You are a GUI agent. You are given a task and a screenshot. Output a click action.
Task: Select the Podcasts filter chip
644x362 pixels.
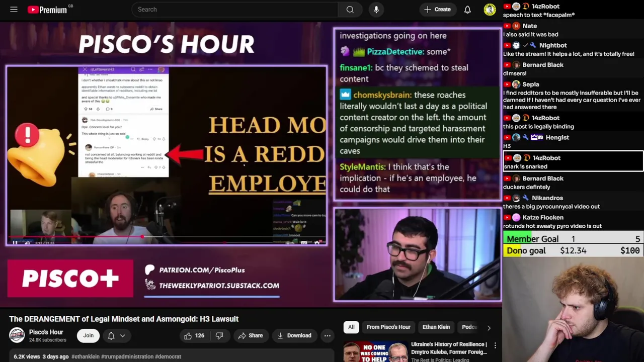[x=469, y=327]
